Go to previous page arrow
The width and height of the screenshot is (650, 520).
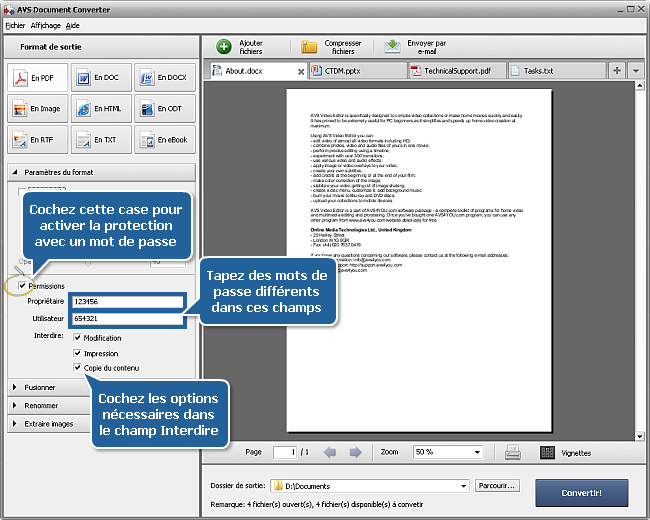[x=330, y=452]
